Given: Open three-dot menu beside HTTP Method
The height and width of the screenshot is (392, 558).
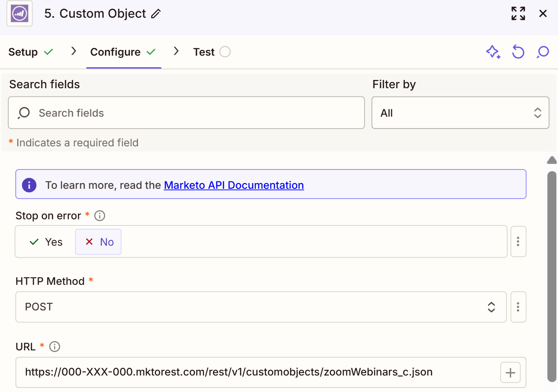Looking at the screenshot, I should 518,307.
